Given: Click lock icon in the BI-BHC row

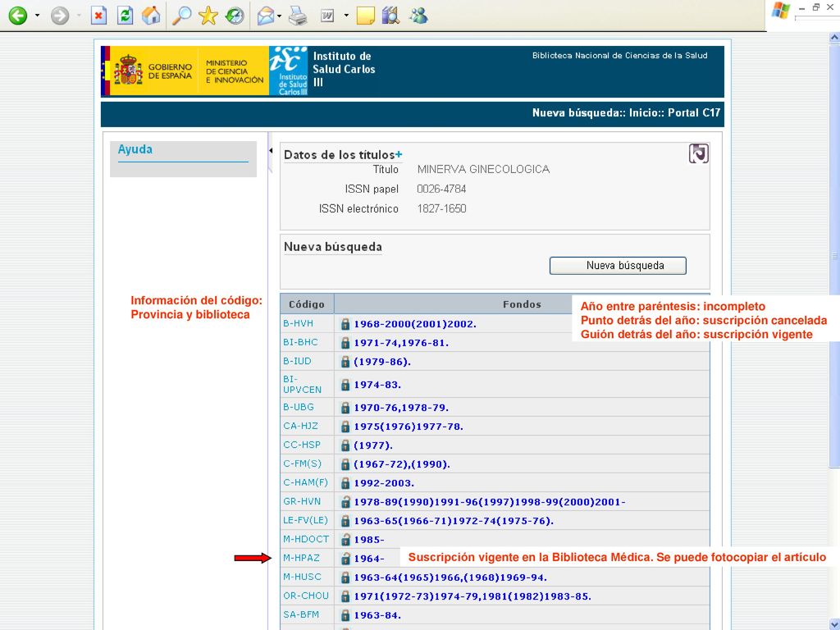Looking at the screenshot, I should pos(345,343).
